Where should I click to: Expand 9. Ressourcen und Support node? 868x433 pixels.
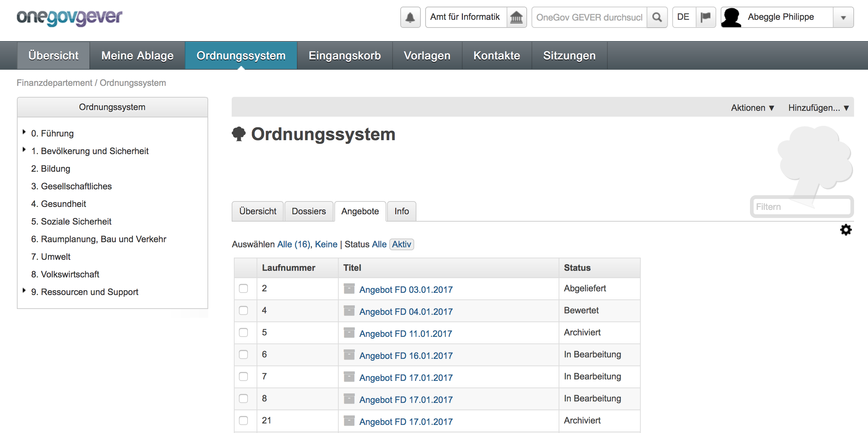point(24,291)
